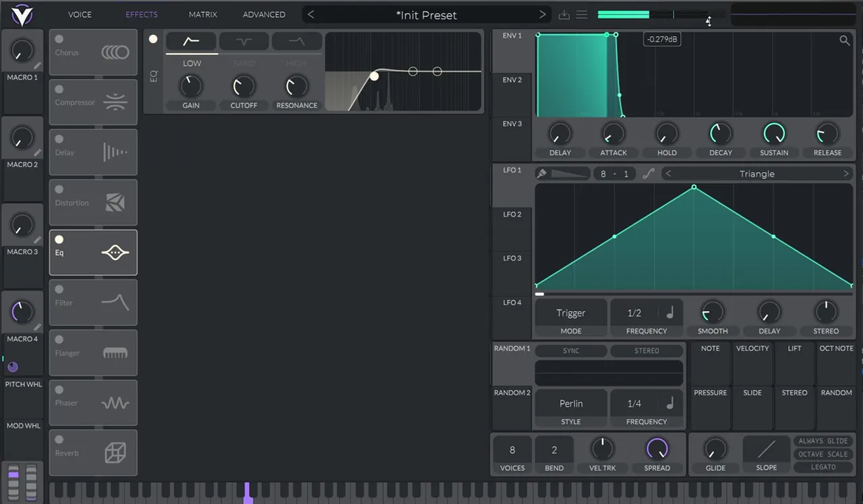Click the Compressor effect icon

(x=115, y=102)
